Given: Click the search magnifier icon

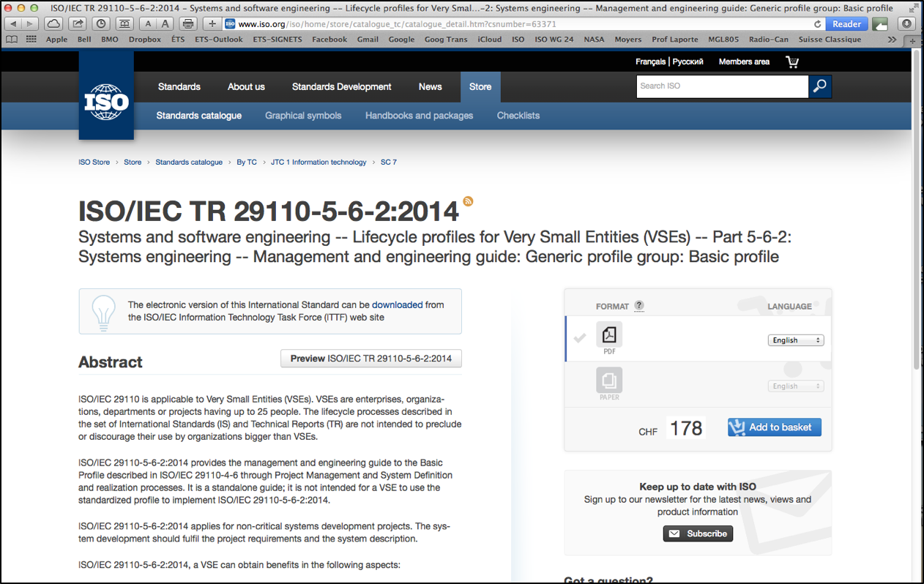Looking at the screenshot, I should point(820,86).
